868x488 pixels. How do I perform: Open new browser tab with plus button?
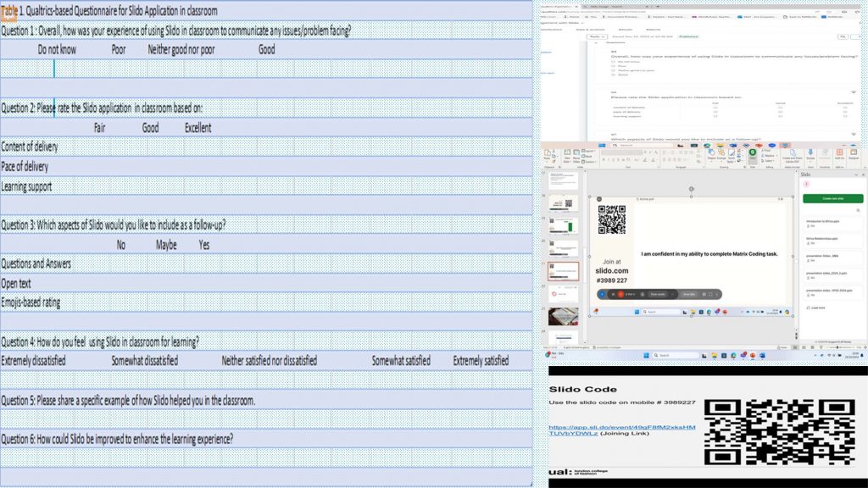coord(657,7)
